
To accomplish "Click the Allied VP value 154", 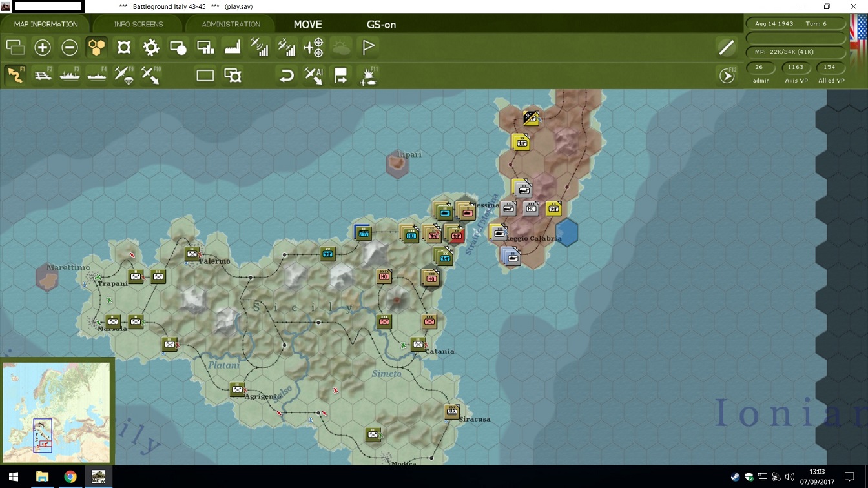I will [x=830, y=67].
